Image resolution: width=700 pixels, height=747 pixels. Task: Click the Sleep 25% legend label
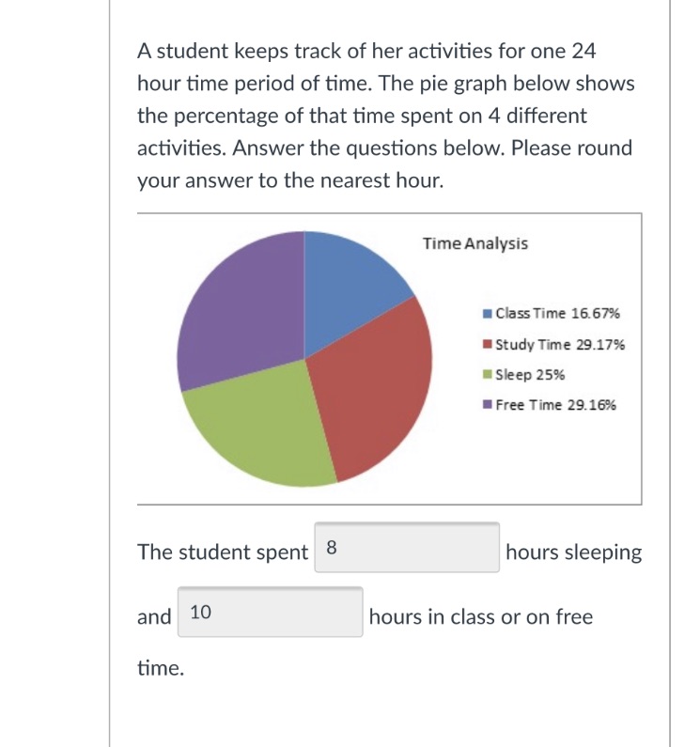pyautogui.click(x=530, y=375)
